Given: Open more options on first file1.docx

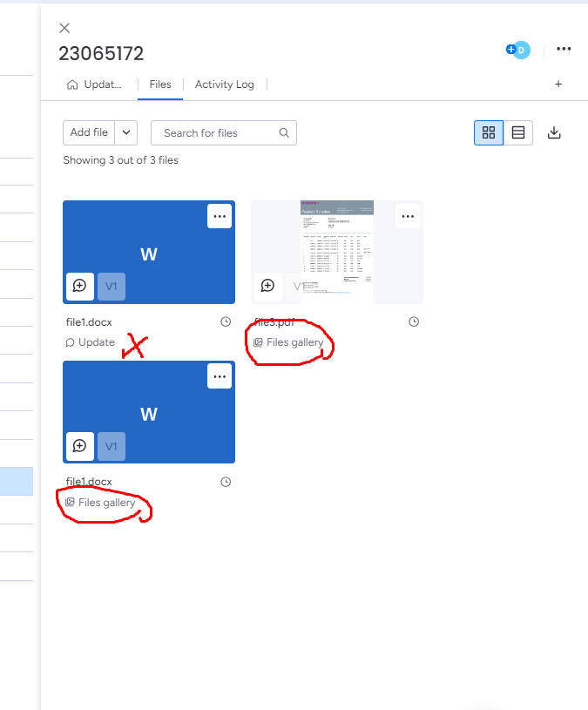Looking at the screenshot, I should (220, 216).
